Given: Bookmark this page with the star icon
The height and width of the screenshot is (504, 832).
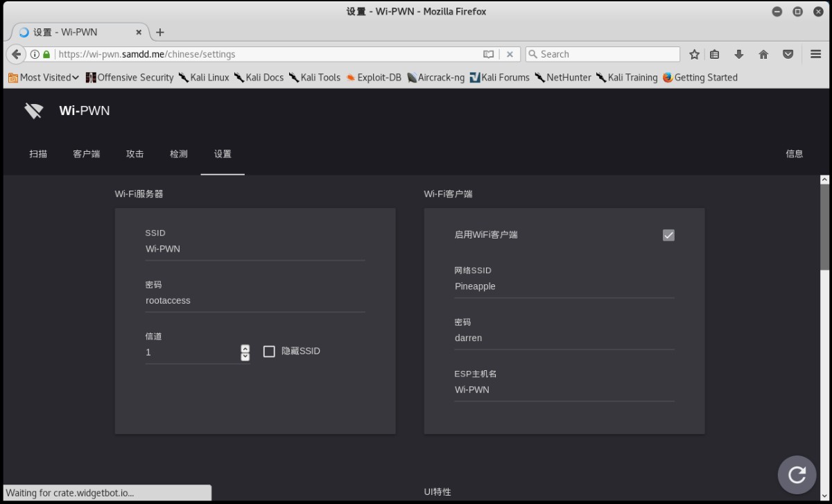Looking at the screenshot, I should pos(694,54).
